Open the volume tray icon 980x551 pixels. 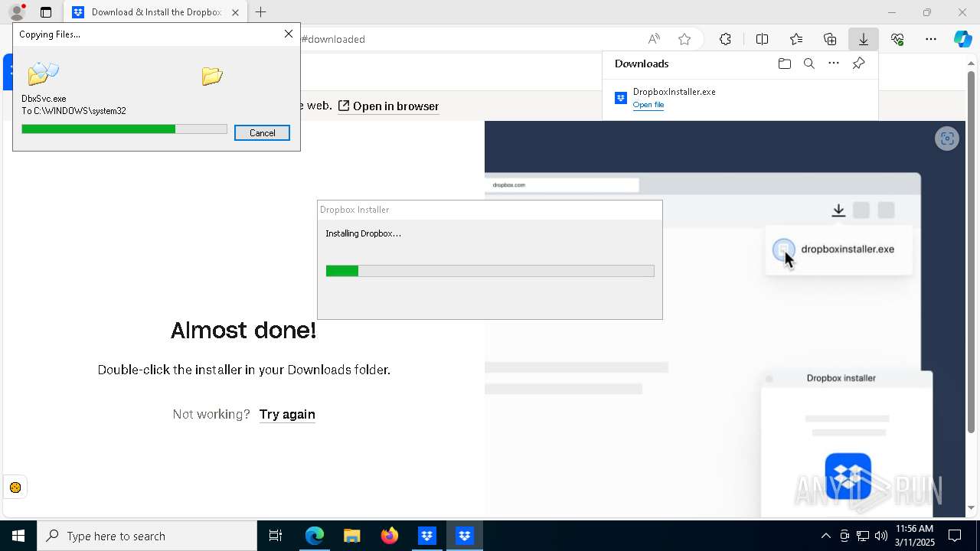(880, 536)
